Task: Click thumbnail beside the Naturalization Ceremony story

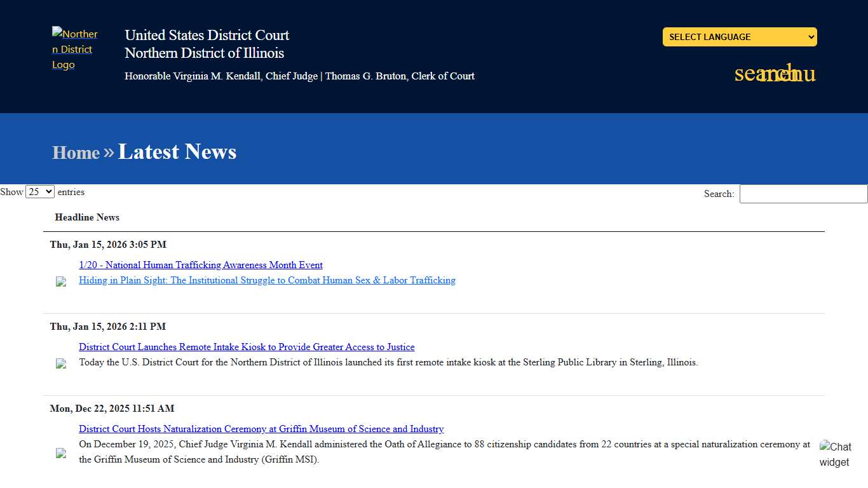Action: click(x=61, y=453)
